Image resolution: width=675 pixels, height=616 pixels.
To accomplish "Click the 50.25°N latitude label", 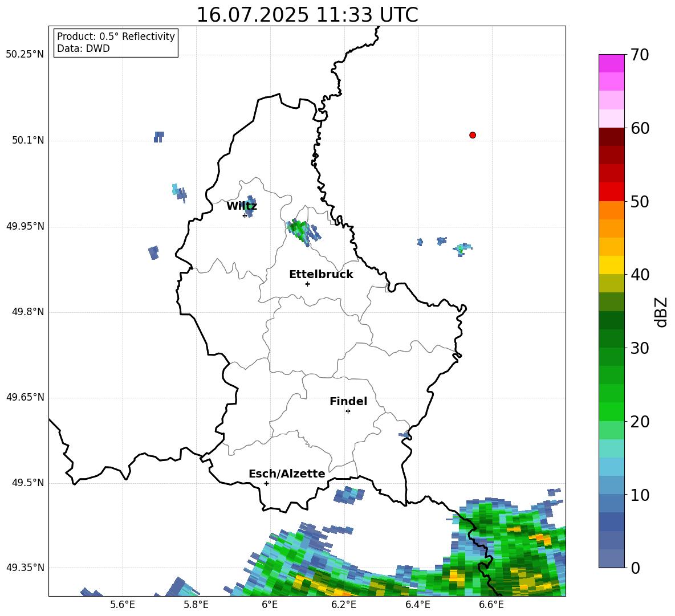I will (x=25, y=55).
